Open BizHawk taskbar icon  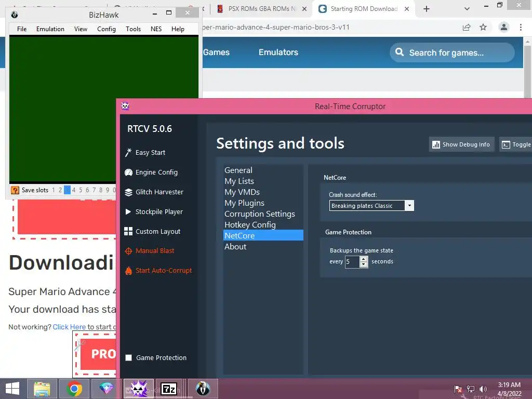point(203,389)
